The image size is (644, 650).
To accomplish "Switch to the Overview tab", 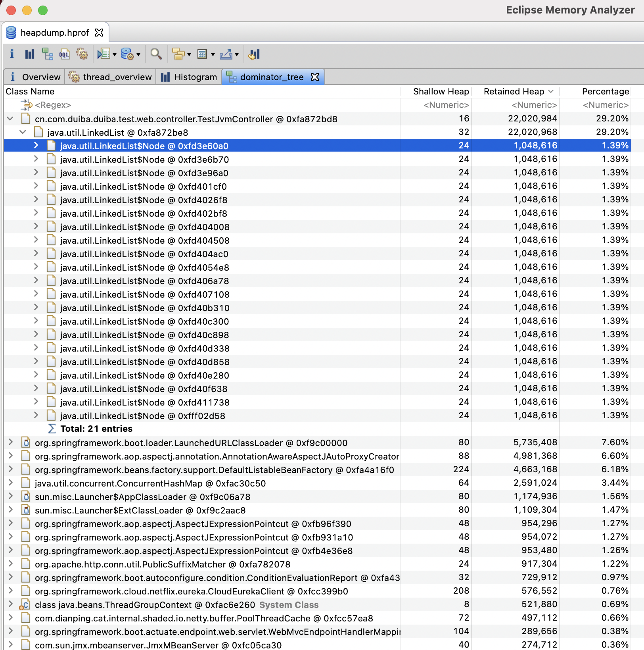I will (34, 77).
